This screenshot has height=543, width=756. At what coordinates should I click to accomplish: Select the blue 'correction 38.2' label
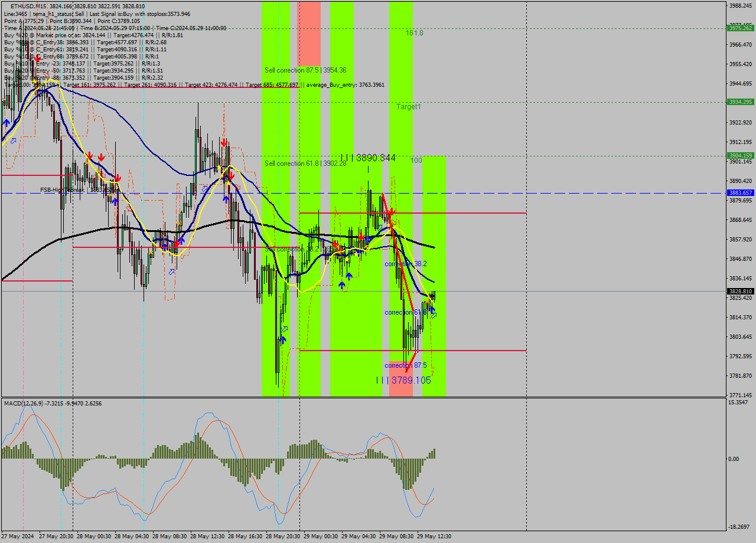405,264
